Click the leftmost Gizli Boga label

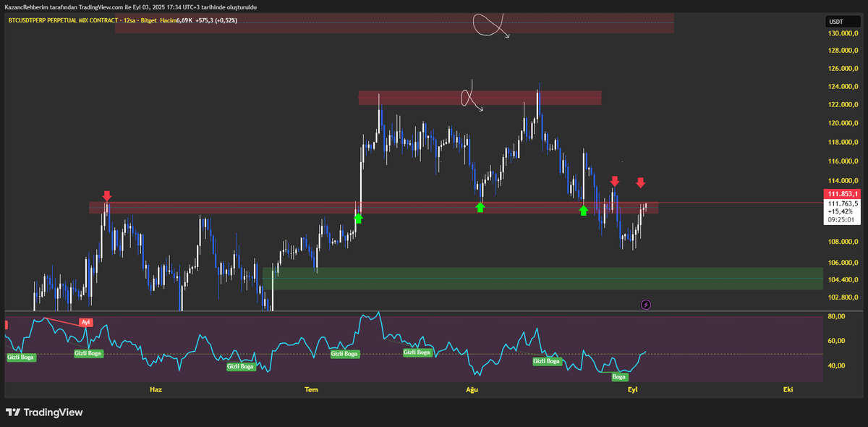(22, 358)
